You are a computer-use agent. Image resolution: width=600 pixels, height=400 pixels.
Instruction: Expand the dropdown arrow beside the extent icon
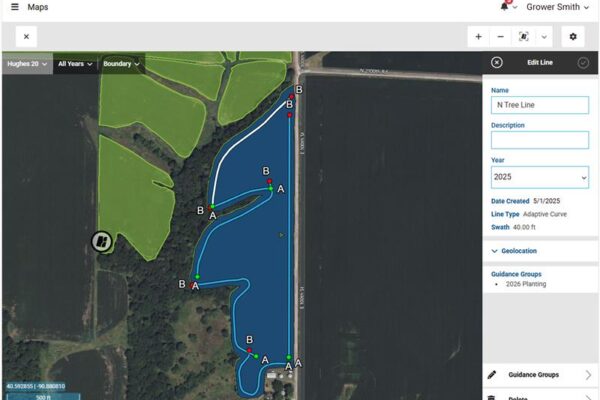point(544,37)
